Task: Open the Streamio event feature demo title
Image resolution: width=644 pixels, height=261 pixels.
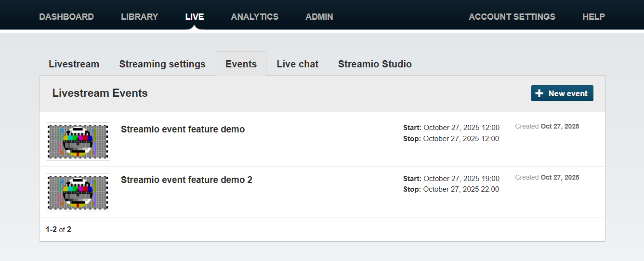Action: pyautogui.click(x=183, y=129)
